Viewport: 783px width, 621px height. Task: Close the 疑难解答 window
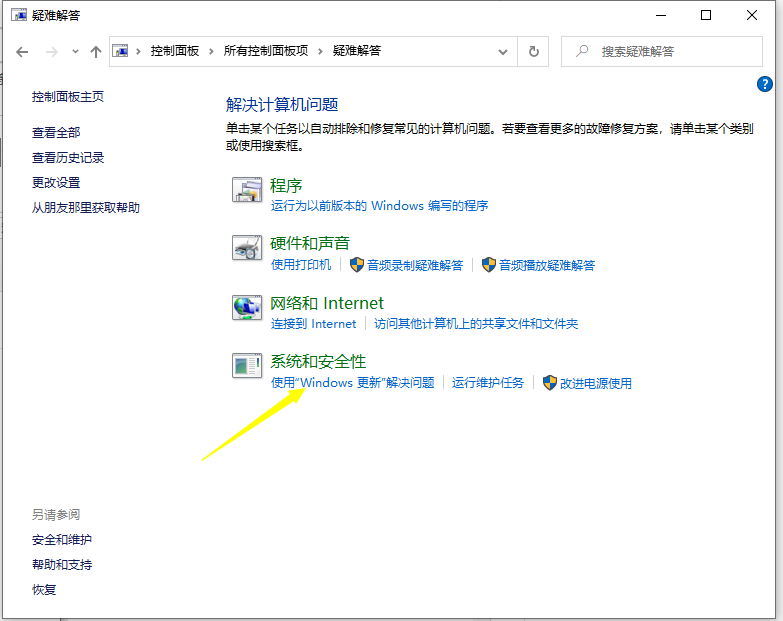pos(752,15)
